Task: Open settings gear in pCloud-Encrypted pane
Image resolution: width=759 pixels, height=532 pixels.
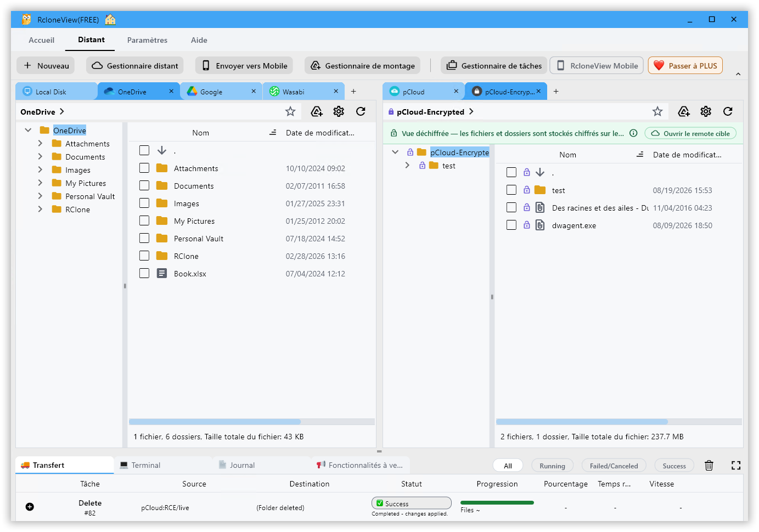Action: click(x=706, y=112)
